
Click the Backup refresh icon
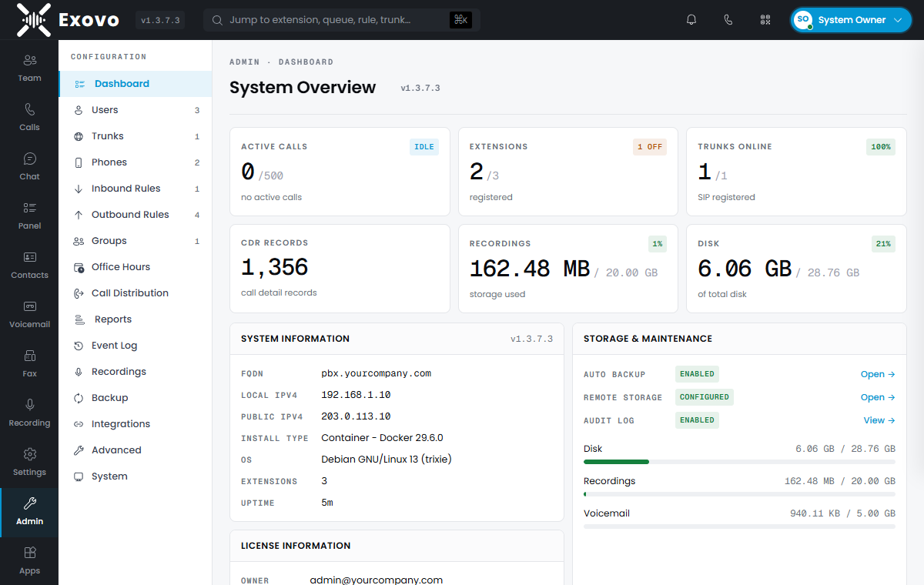79,398
